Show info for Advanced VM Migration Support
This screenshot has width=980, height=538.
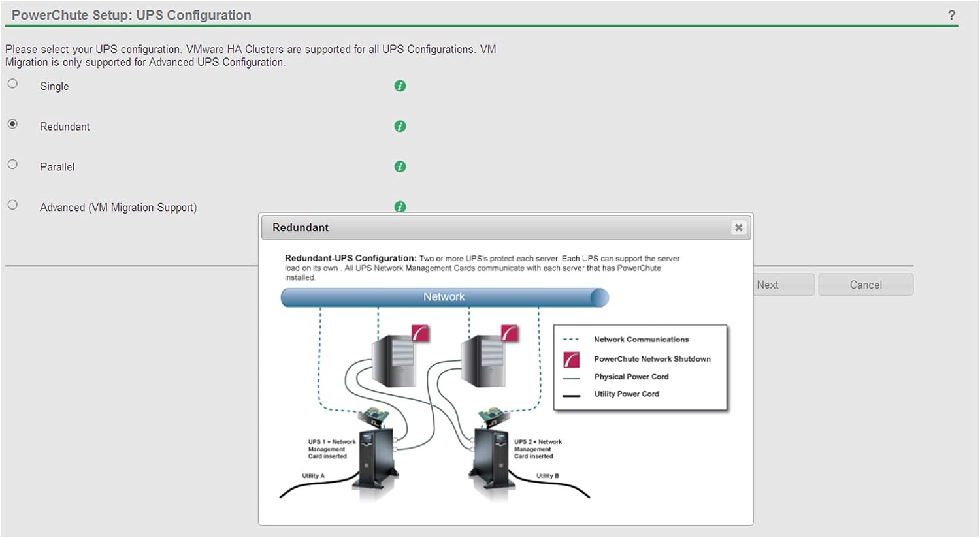click(x=400, y=206)
